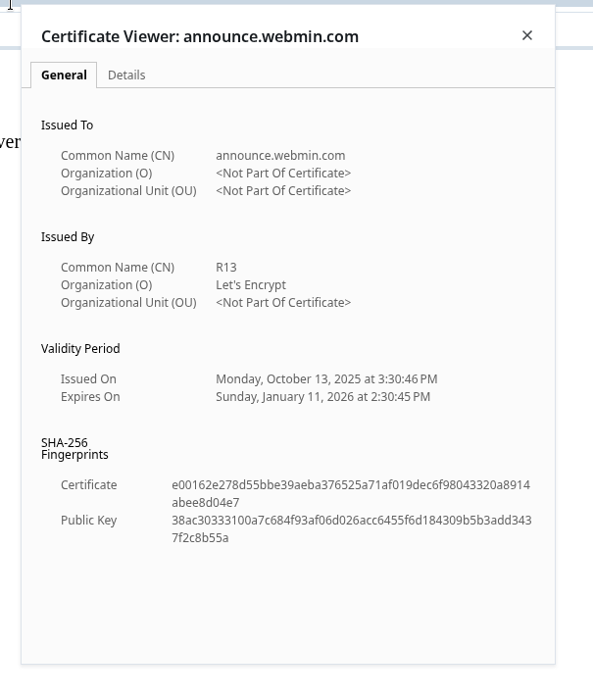Image resolution: width=593 pixels, height=700 pixels.
Task: Click the certificate fingerprint starting e00162e2
Action: pyautogui.click(x=351, y=493)
